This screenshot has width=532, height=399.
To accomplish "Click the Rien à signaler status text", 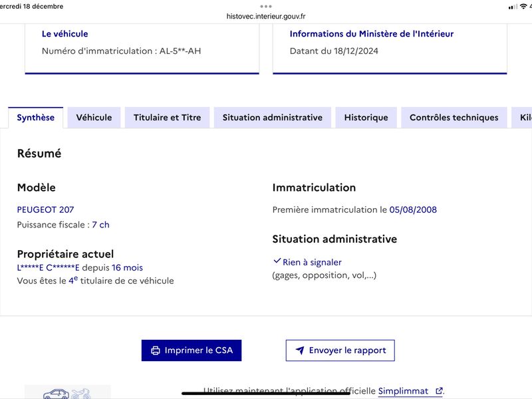I will (312, 262).
